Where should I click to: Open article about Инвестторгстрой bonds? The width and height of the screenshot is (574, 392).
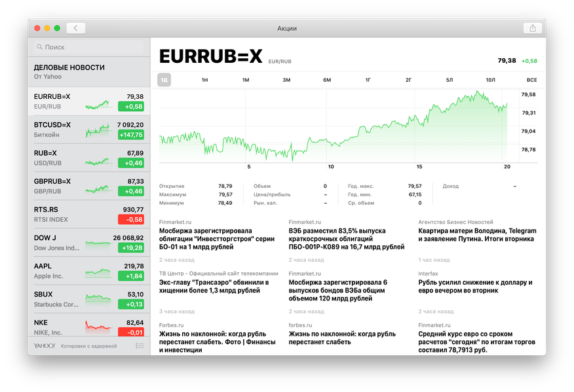(217, 239)
